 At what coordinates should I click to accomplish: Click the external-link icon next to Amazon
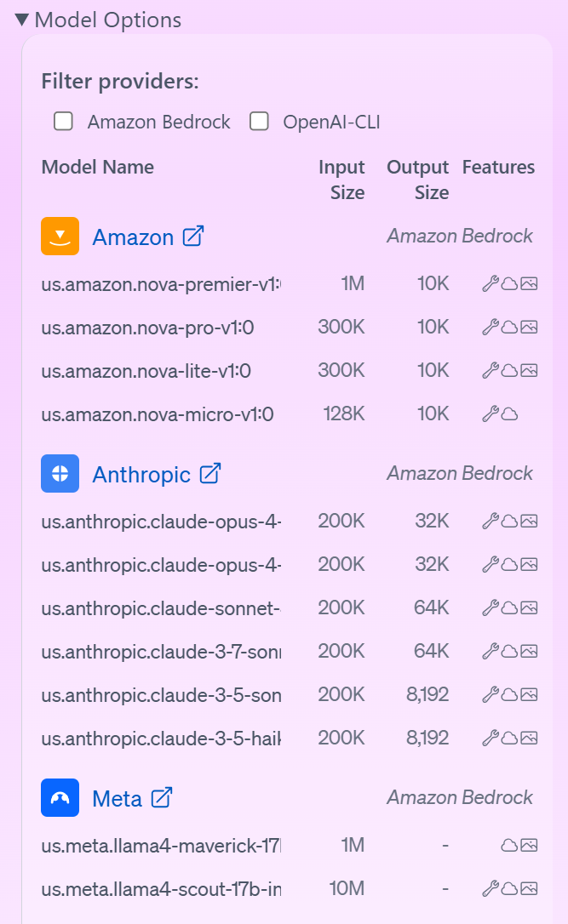tap(193, 236)
